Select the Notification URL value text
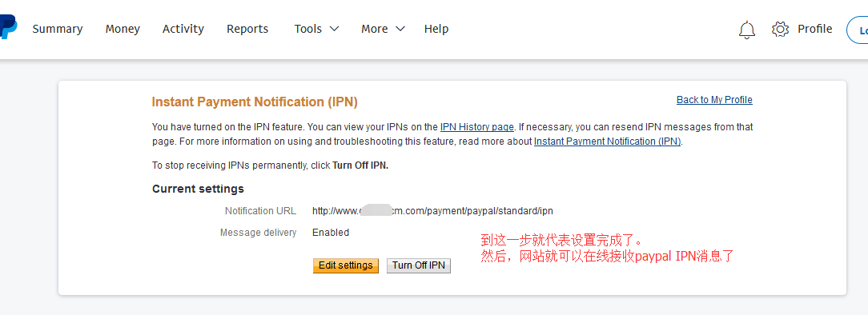The height and width of the screenshot is (315, 868). click(x=433, y=211)
